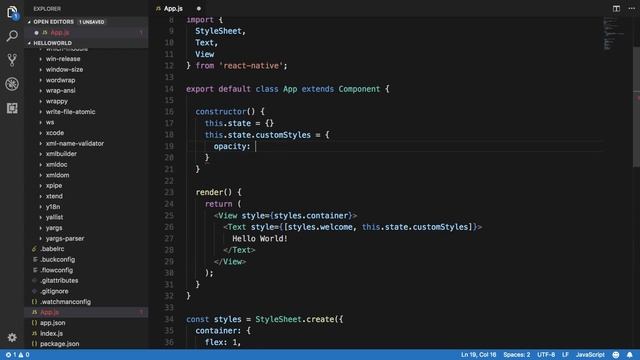Open the .gitattributes file
The height and width of the screenshot is (360, 640).
click(59, 281)
